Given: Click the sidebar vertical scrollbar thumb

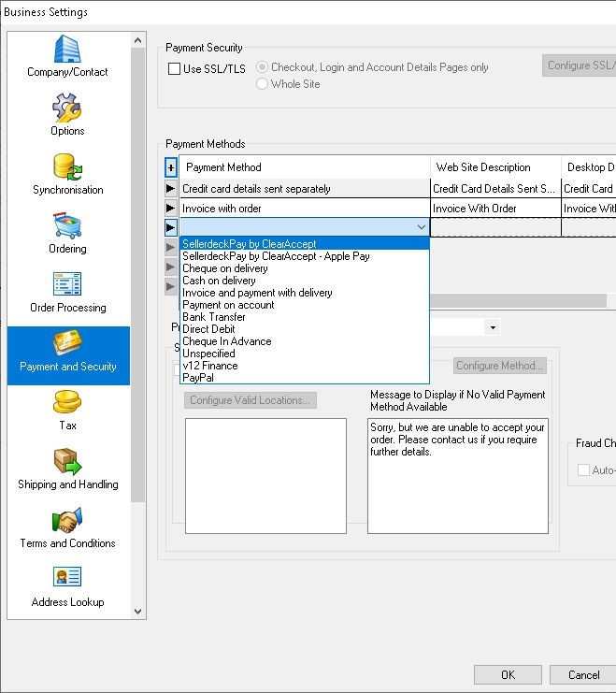Looking at the screenshot, I should point(137,274).
